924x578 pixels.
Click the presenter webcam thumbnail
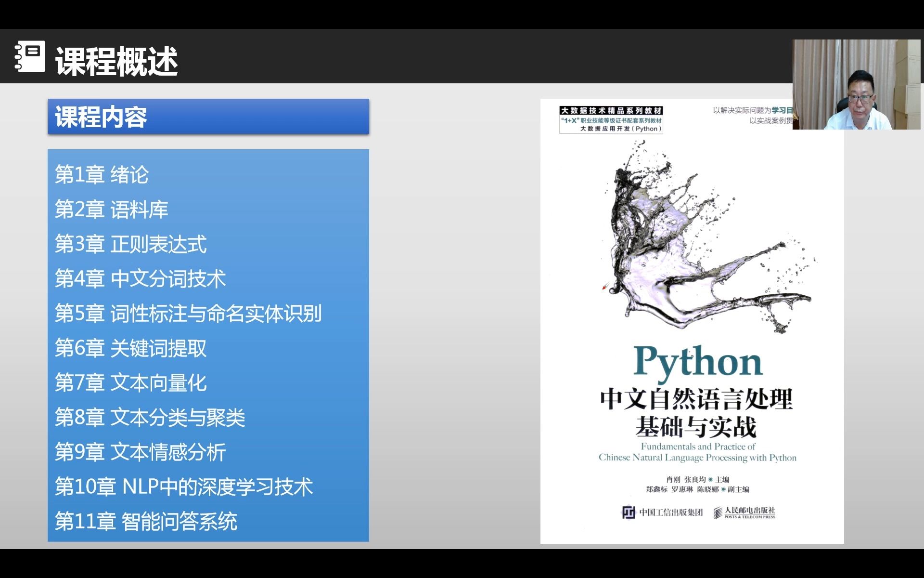click(x=856, y=84)
